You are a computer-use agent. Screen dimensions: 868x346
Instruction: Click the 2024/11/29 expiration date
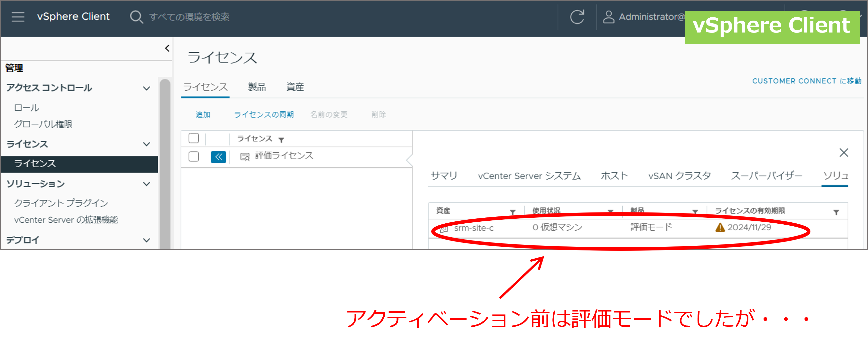point(749,227)
